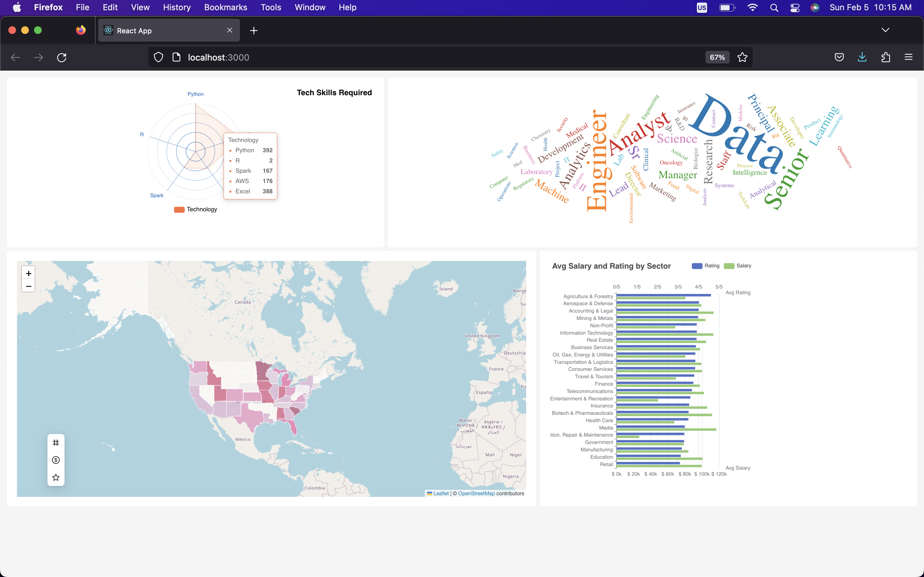Toggle Technology series in radar legend
924x577 pixels.
[x=195, y=209]
